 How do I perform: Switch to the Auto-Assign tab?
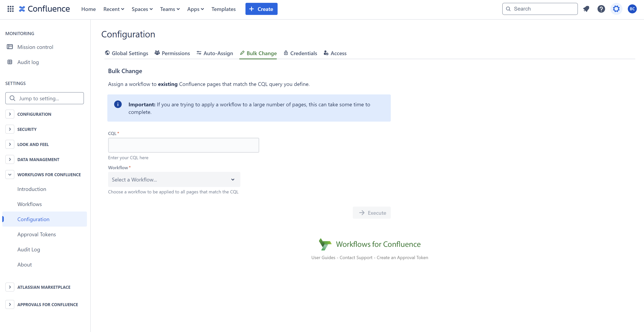[215, 53]
